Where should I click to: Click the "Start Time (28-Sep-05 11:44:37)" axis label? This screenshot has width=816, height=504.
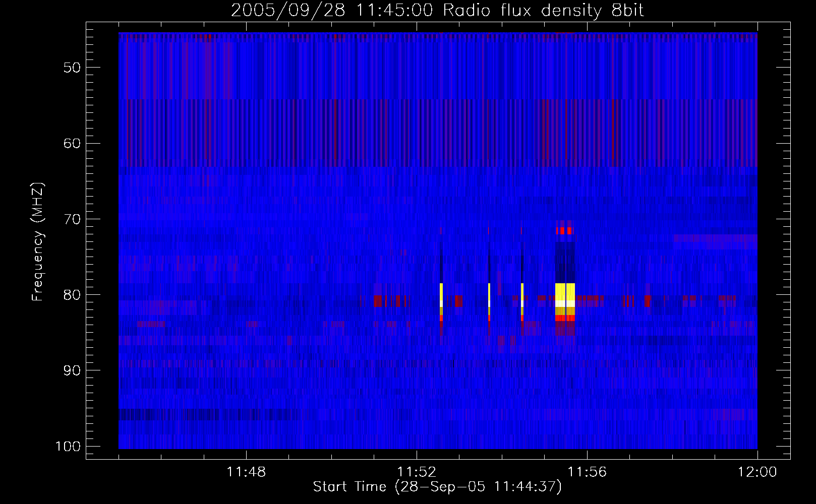[437, 487]
